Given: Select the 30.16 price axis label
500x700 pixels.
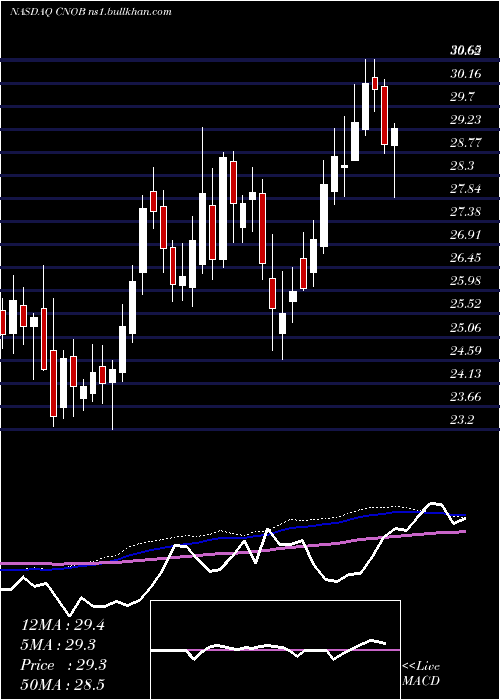Looking at the screenshot, I should (466, 74).
